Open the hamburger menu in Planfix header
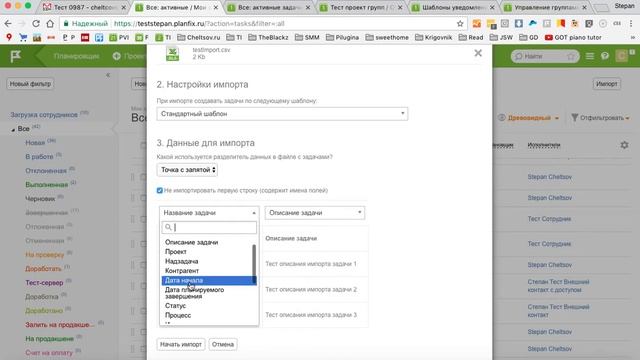 pyautogui.click(x=590, y=56)
